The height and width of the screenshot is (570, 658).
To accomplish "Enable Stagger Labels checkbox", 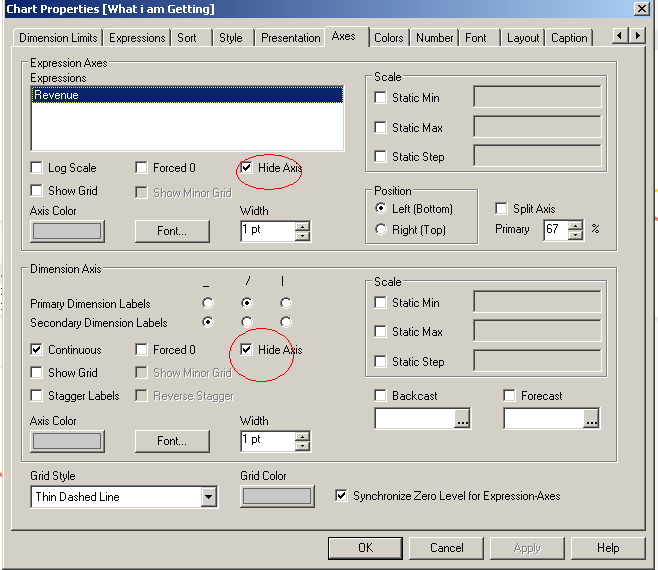I will 37,395.
